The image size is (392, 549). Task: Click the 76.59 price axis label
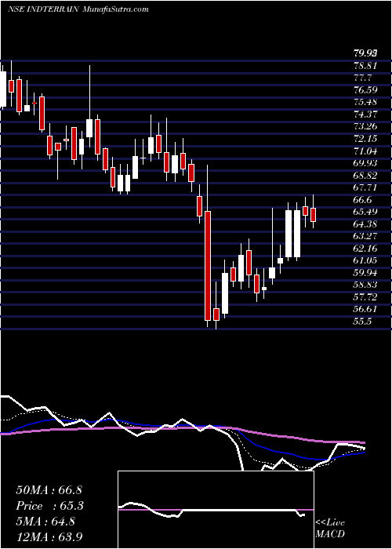[364, 90]
